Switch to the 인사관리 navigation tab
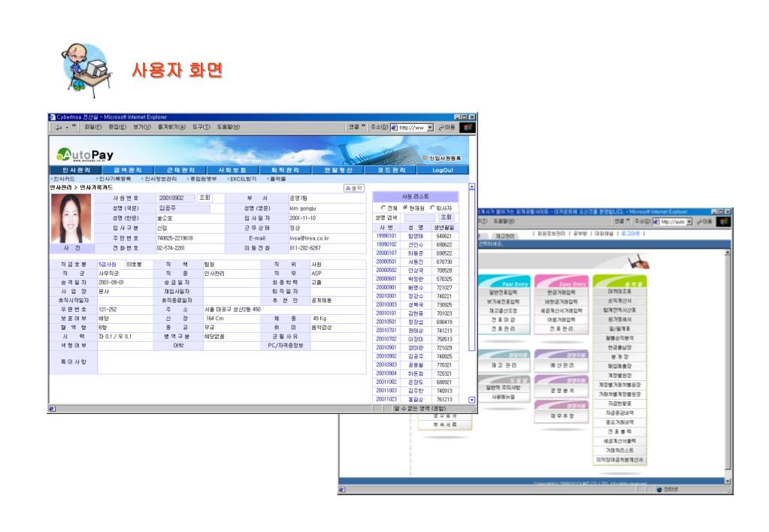Screen dimensions: 769x532 tap(76, 170)
